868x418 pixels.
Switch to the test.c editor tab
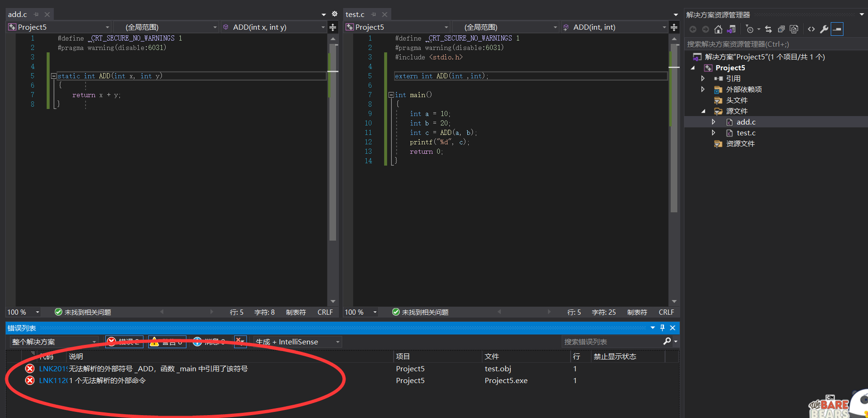tap(355, 15)
